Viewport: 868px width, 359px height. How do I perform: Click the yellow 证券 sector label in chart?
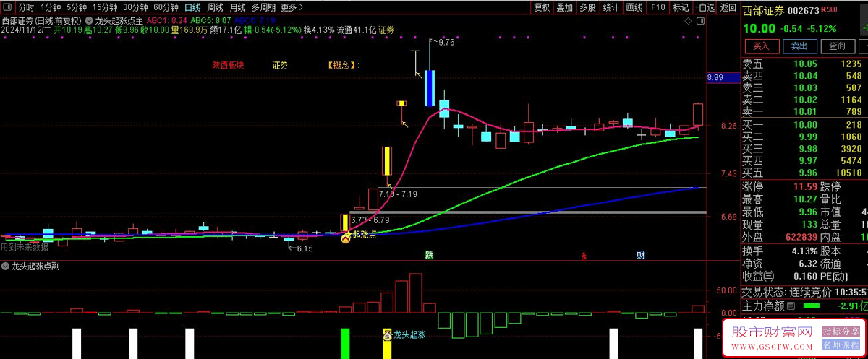[x=280, y=65]
